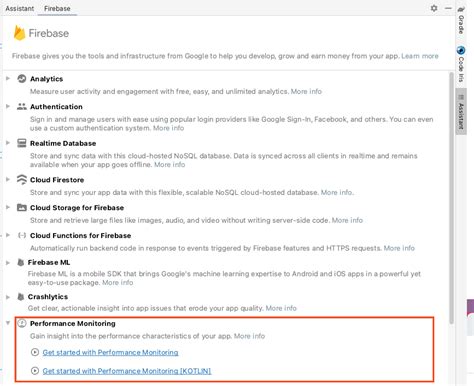Expand the Cloud Firestore section arrow
Image resolution: width=474 pixels, height=386 pixels.
pos(8,179)
